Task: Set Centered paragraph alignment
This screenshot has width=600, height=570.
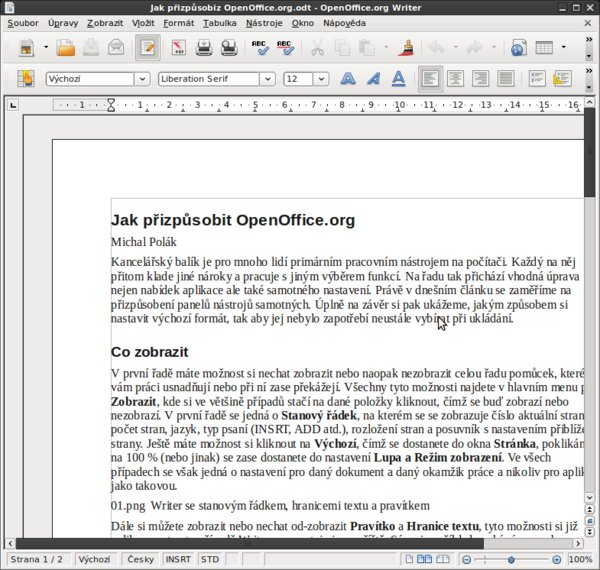Action: [x=455, y=78]
